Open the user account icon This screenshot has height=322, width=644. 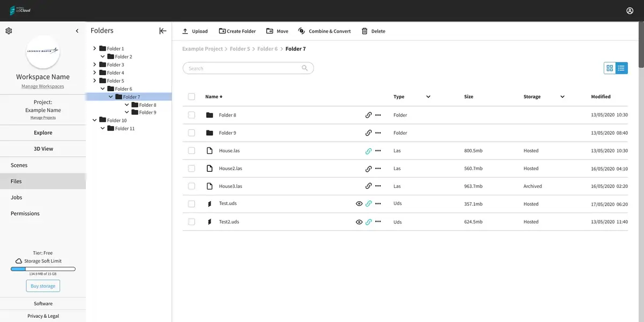click(630, 11)
